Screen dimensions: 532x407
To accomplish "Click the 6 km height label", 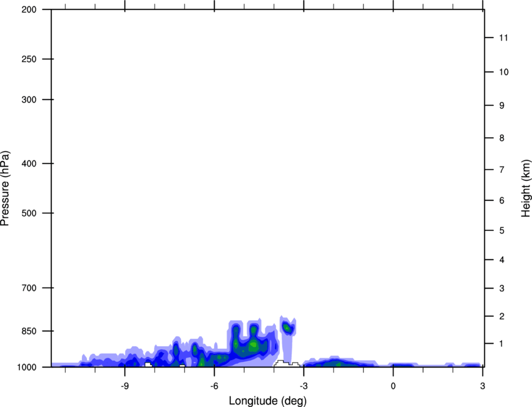I will click(x=501, y=200).
